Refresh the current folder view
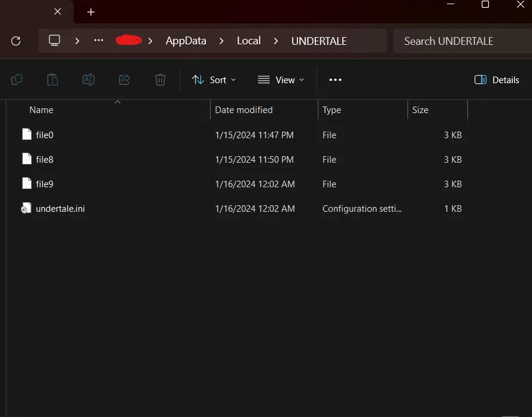The height and width of the screenshot is (417, 532). 16,41
